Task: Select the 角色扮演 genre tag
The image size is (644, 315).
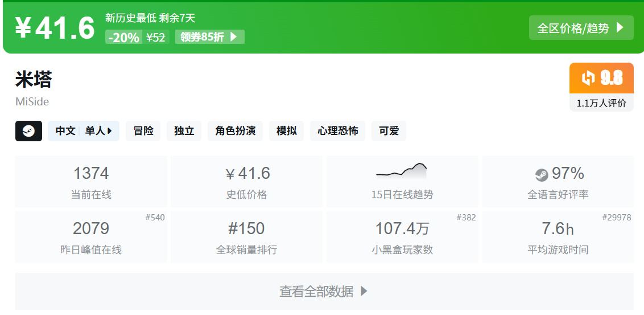Action: tap(236, 131)
